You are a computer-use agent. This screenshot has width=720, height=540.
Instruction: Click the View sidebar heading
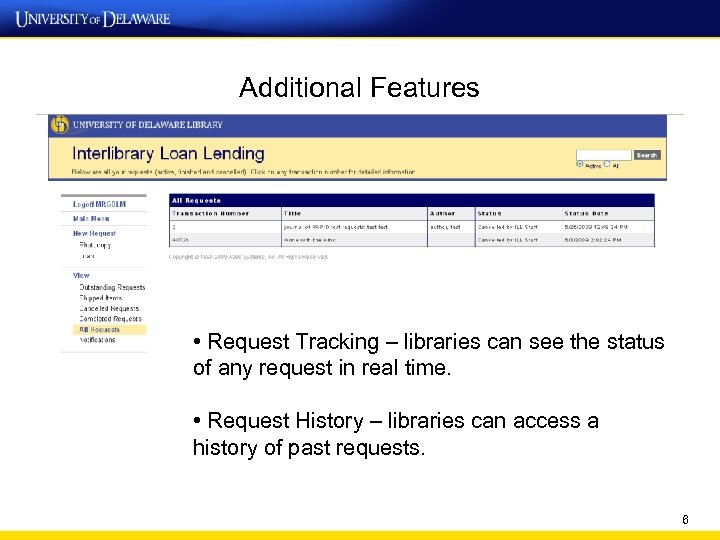coord(81,276)
